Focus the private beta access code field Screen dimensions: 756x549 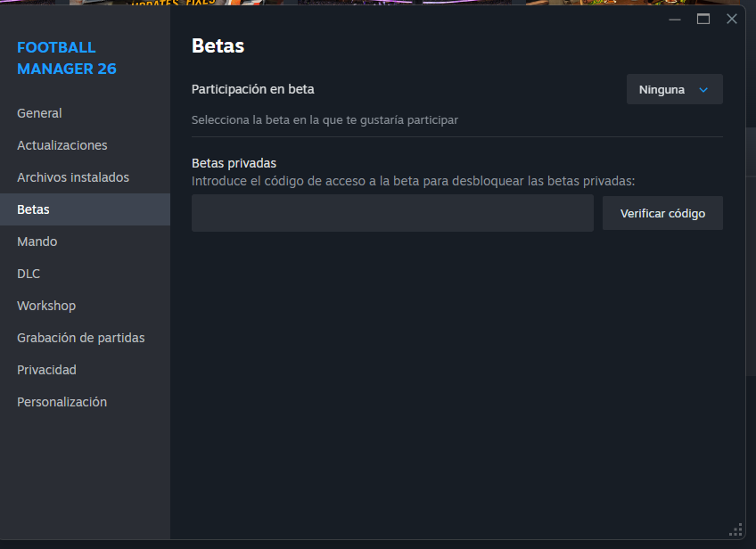(x=392, y=213)
